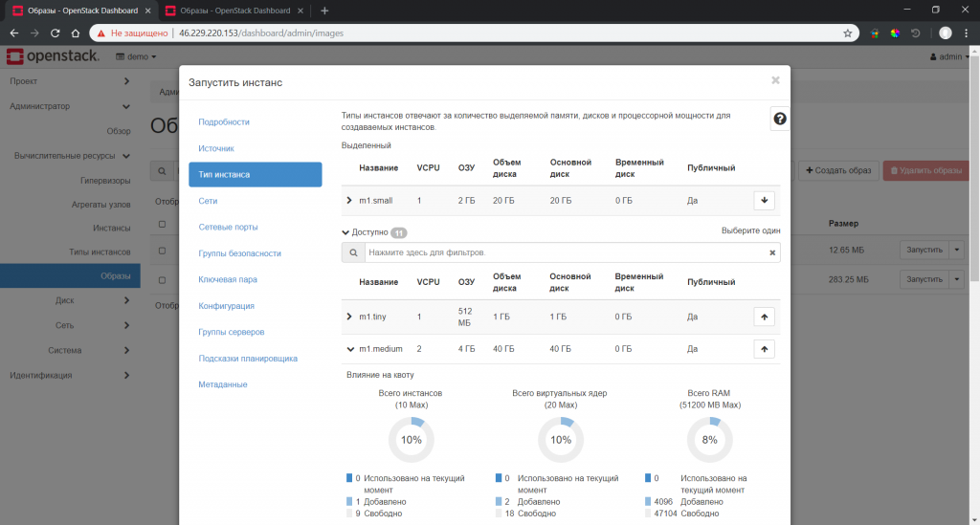Click the browser address bar URL

[x=261, y=33]
